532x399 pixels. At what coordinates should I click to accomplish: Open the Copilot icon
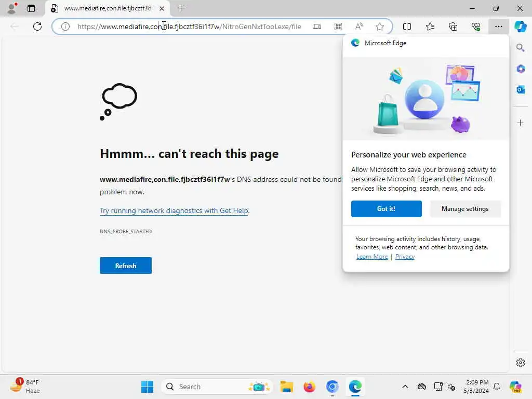click(520, 26)
